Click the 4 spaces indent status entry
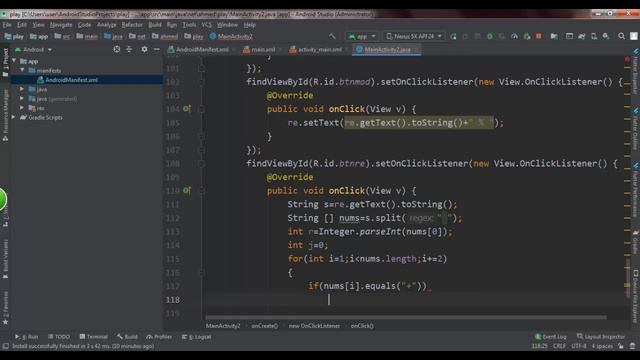 click(602, 346)
